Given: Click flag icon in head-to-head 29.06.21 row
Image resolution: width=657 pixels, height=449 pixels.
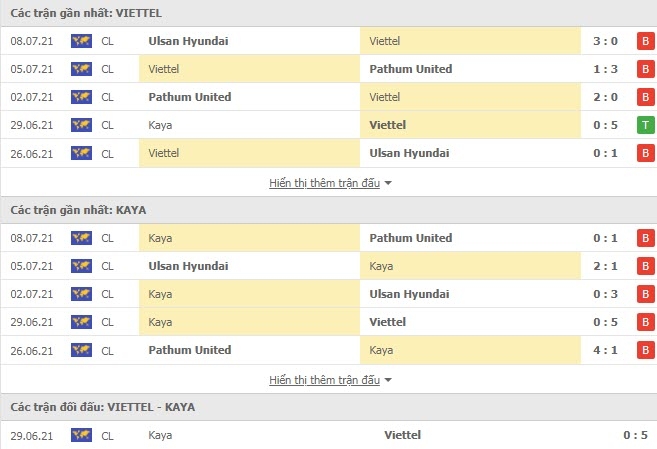Looking at the screenshot, I should pos(81,435).
